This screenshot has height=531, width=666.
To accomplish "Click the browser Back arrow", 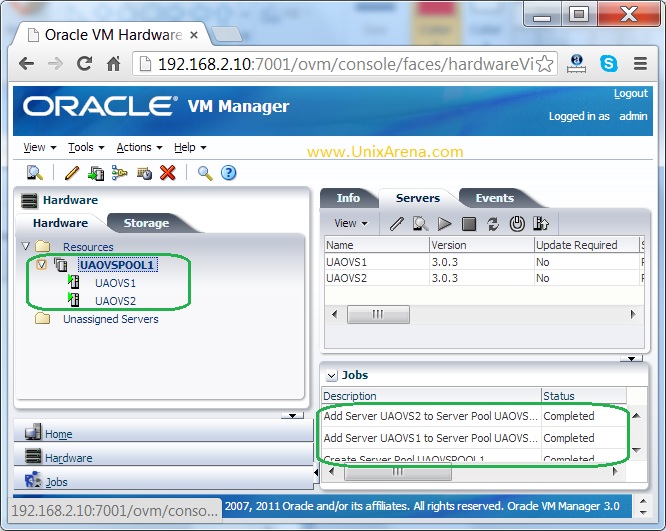I will tap(27, 64).
